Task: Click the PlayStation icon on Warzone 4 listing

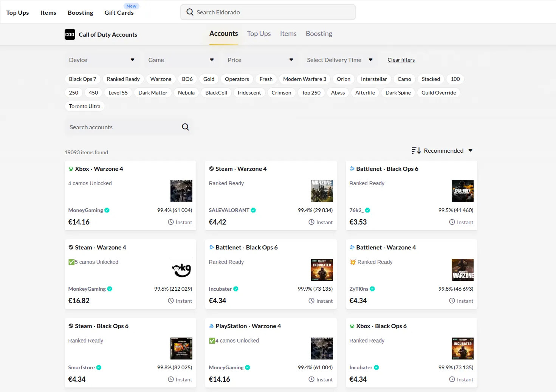Action: click(x=211, y=326)
